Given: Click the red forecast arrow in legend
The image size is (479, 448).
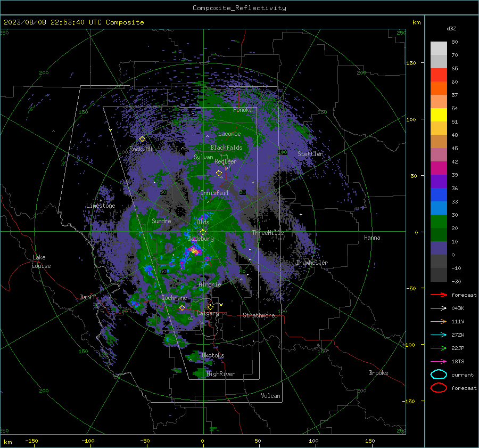Looking at the screenshot, I should click(x=439, y=295).
